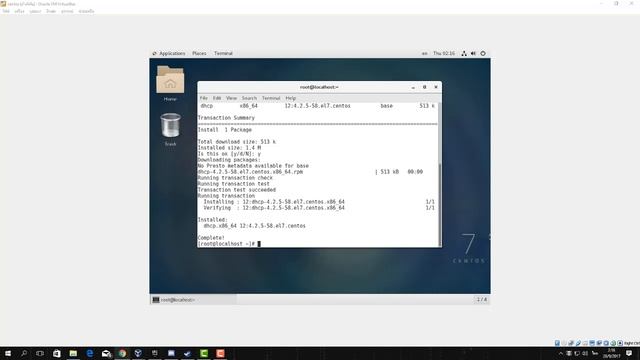Open the second VirtualBox menu bar item

[x=19, y=11]
